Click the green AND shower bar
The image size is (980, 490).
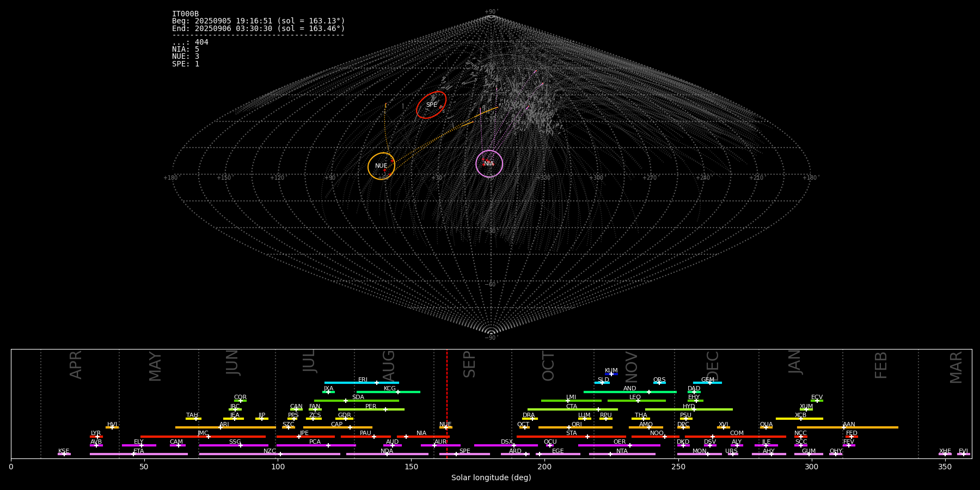(630, 392)
